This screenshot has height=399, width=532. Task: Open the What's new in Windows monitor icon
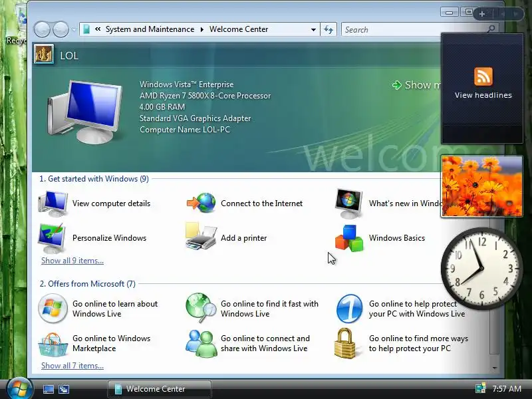tap(348, 204)
